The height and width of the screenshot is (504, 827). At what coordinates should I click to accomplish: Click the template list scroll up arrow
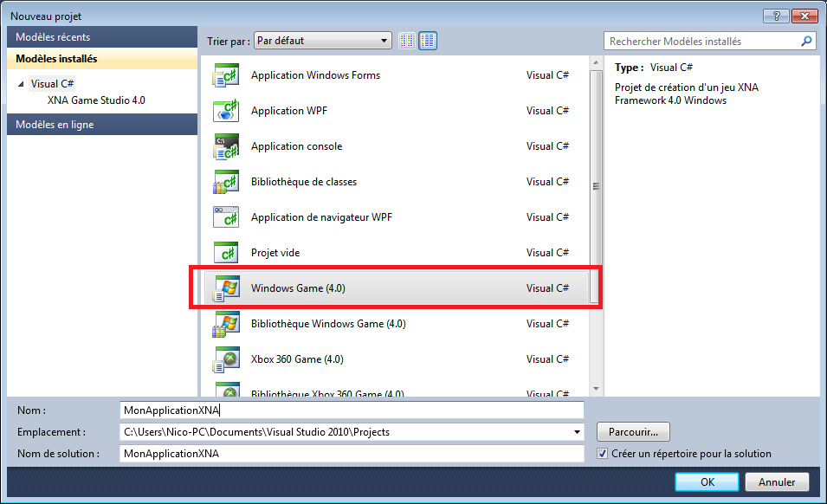596,62
